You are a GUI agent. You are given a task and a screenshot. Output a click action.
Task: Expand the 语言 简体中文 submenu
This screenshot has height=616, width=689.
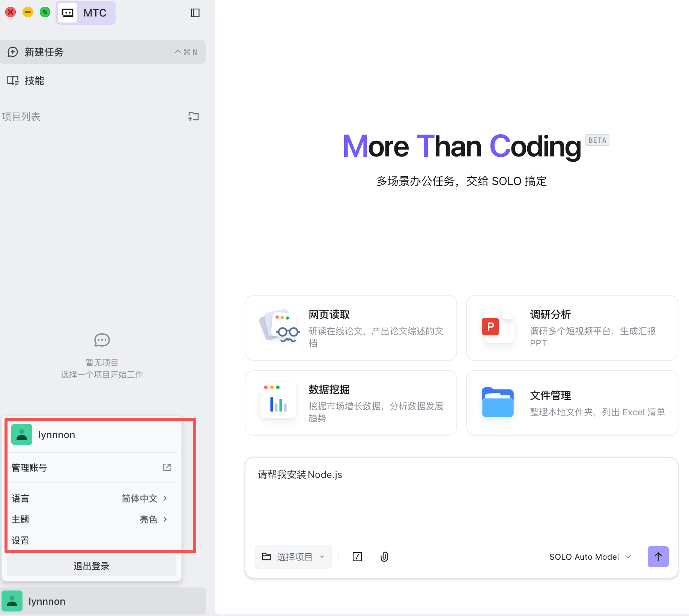(x=144, y=498)
